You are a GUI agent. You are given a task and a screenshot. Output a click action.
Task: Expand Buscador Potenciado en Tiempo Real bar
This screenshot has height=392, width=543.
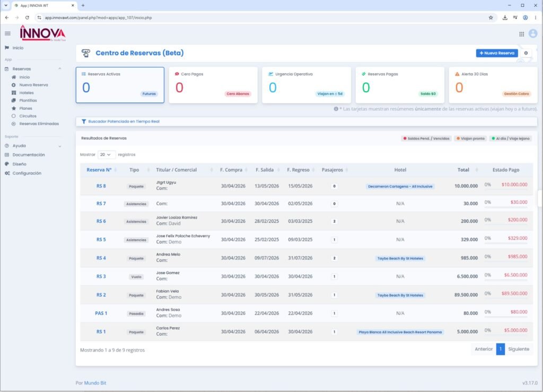point(306,121)
